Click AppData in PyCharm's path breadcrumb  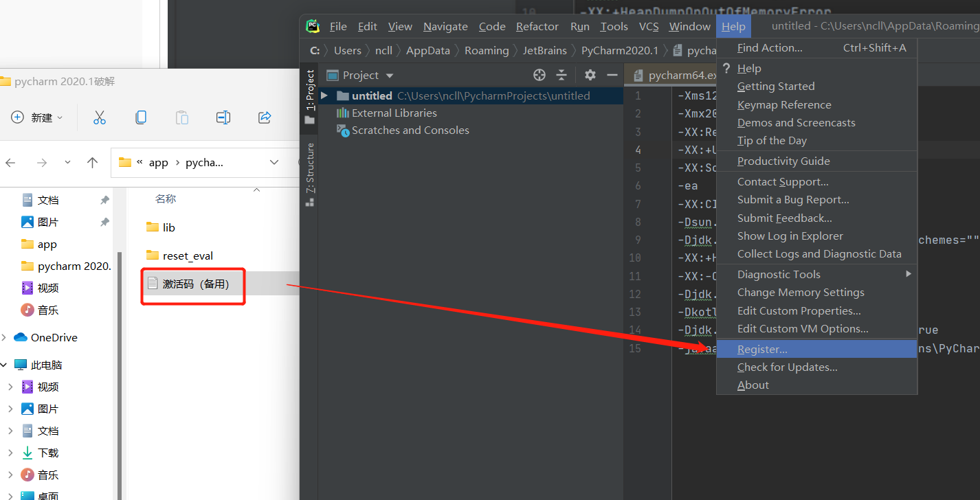428,50
